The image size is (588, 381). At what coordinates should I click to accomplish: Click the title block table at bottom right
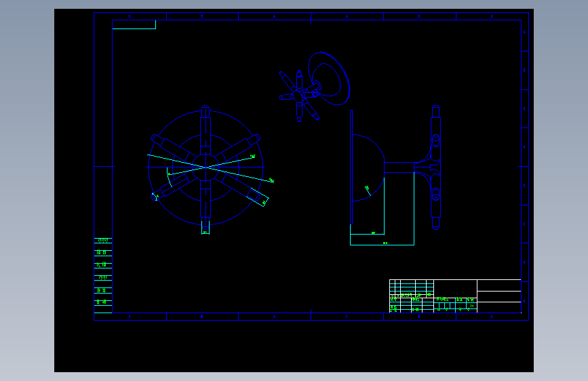click(x=455, y=296)
